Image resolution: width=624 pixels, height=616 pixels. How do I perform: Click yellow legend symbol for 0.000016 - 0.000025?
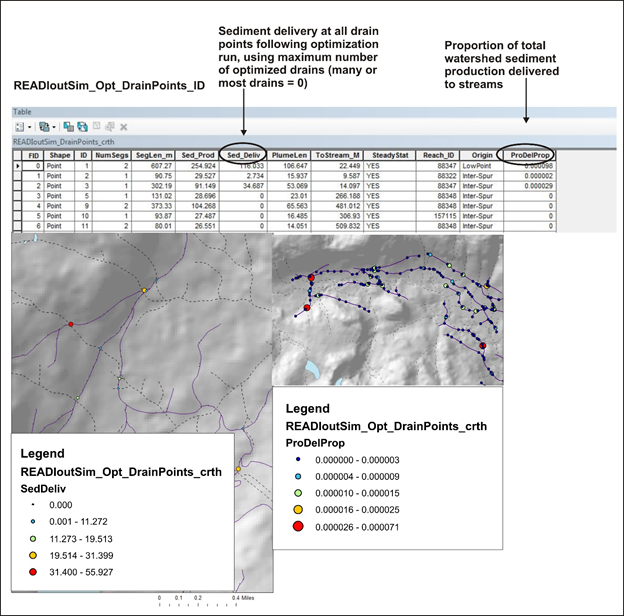tap(298, 508)
